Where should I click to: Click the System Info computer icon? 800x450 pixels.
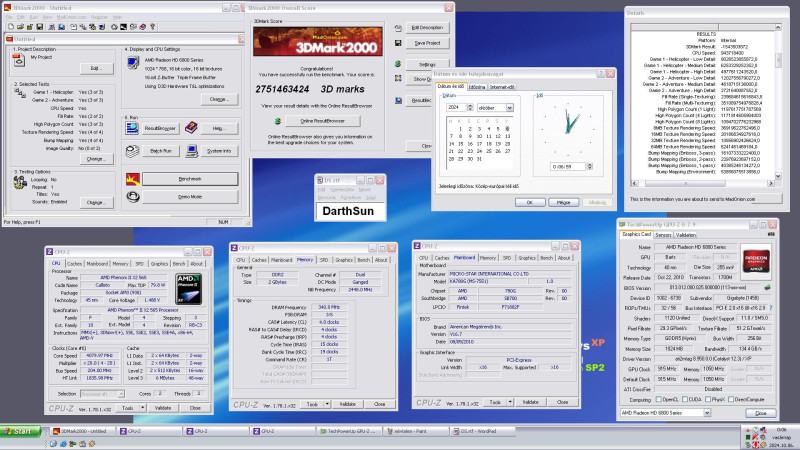point(192,151)
